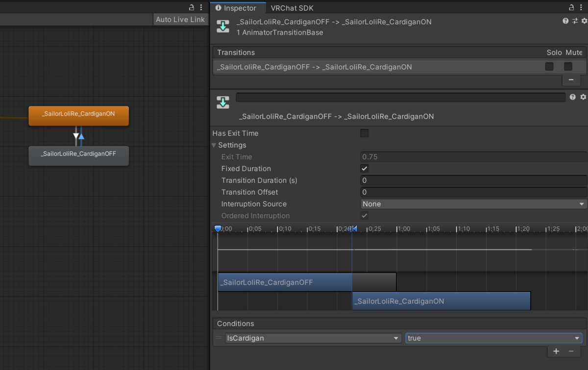The image size is (588, 370).
Task: Click the transition icon in Inspector header
Action: tap(223, 27)
